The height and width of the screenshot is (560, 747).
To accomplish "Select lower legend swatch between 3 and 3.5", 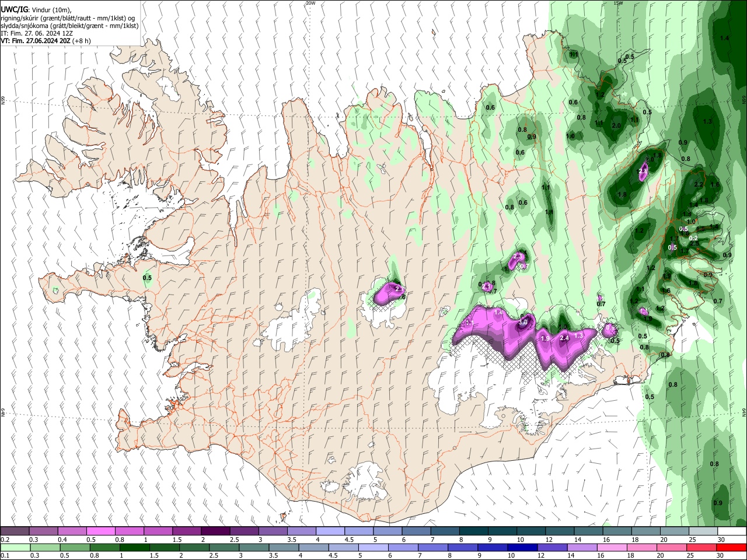I will [254, 548].
